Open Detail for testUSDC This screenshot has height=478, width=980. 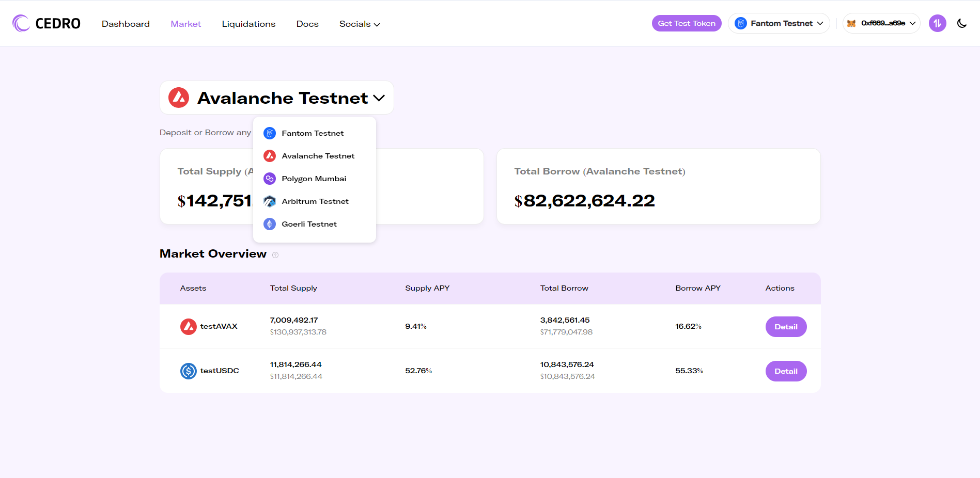coord(786,371)
